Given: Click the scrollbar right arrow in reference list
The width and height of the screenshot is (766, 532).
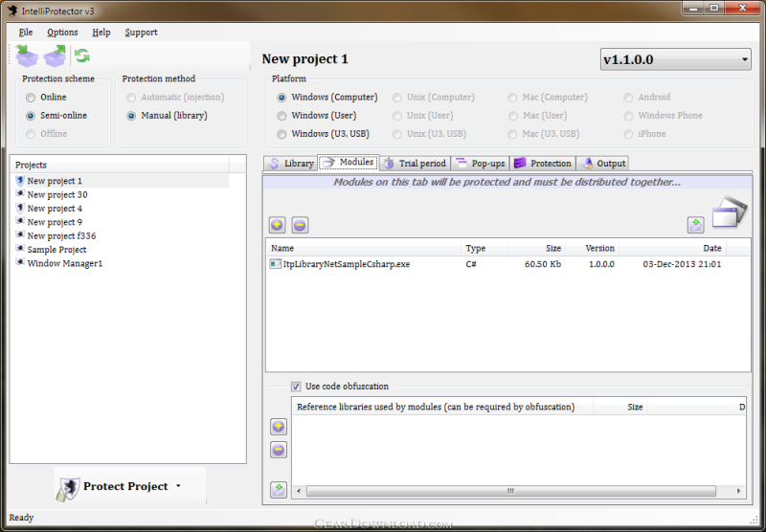Looking at the screenshot, I should point(738,491).
